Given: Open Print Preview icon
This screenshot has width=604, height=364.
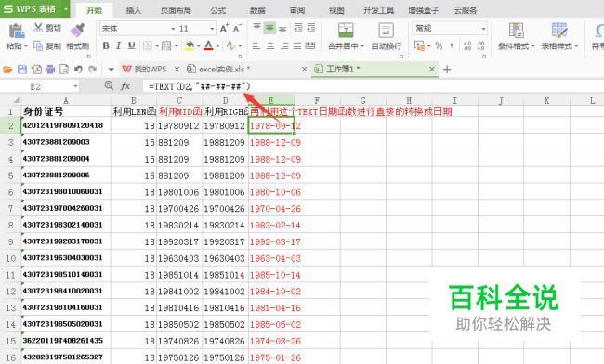Looking at the screenshot, I should click(64, 70).
